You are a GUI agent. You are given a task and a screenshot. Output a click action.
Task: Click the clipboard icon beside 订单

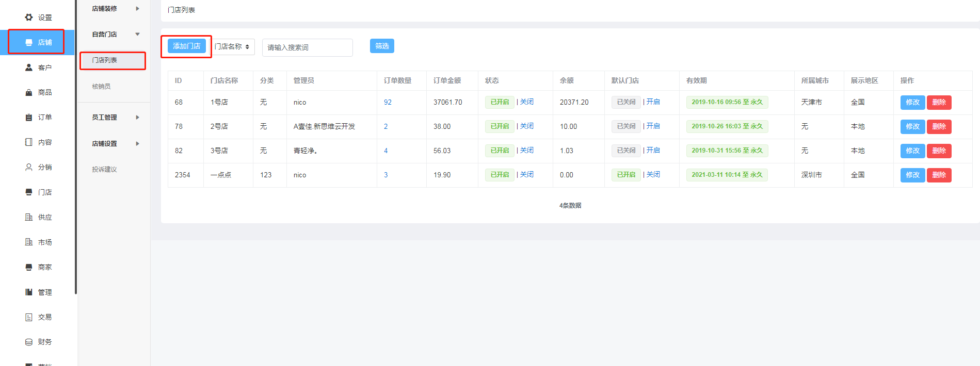(x=29, y=117)
